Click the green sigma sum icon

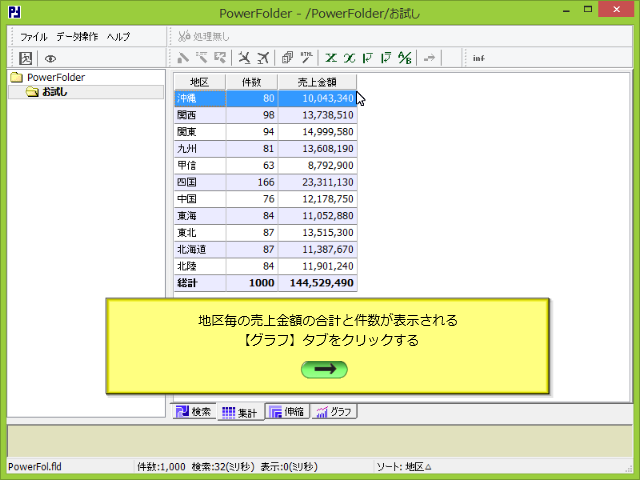click(x=331, y=58)
